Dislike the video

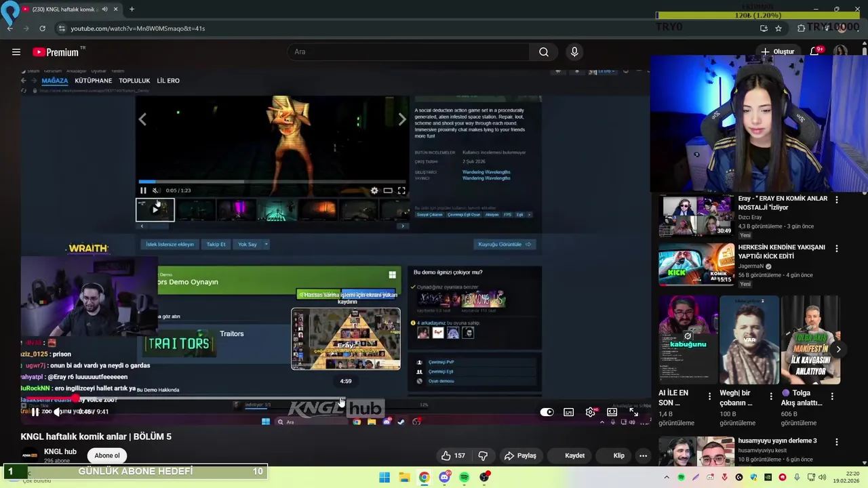coord(483,455)
